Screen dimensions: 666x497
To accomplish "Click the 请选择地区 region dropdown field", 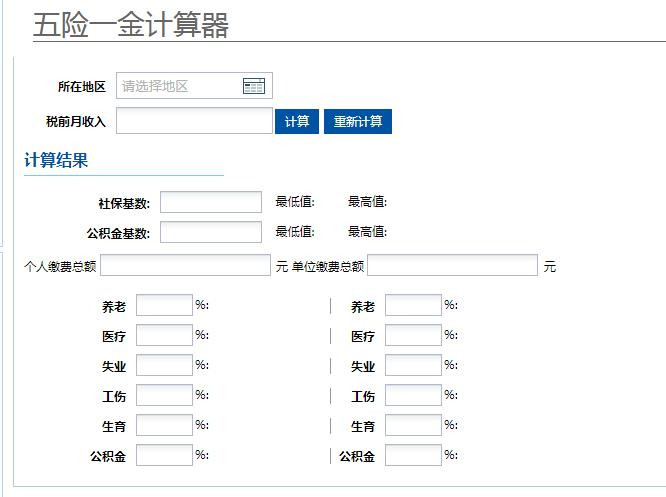I will pos(194,86).
